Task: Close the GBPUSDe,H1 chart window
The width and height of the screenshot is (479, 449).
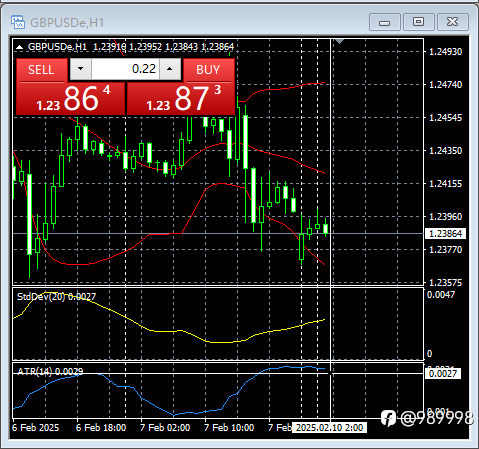Action: (x=452, y=22)
